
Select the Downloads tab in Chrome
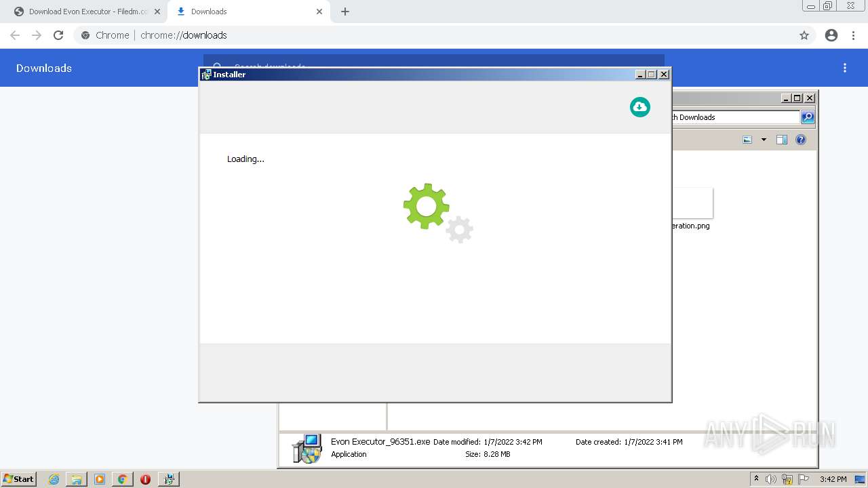(248, 12)
